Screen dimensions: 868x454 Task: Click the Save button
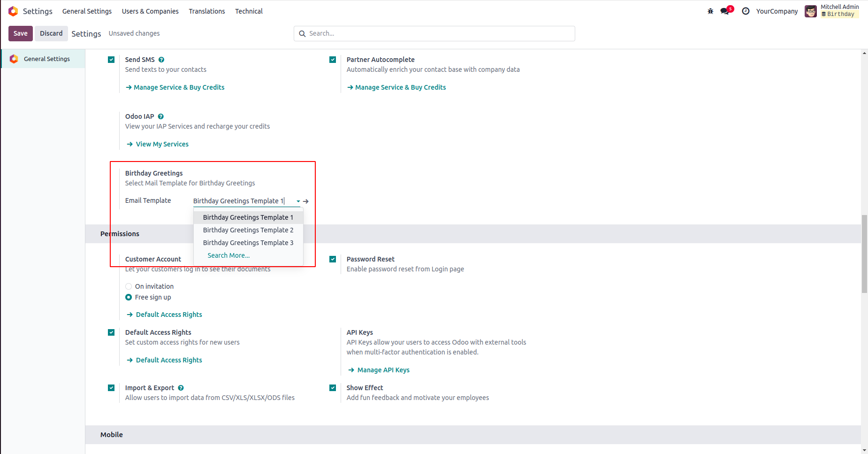pos(20,33)
